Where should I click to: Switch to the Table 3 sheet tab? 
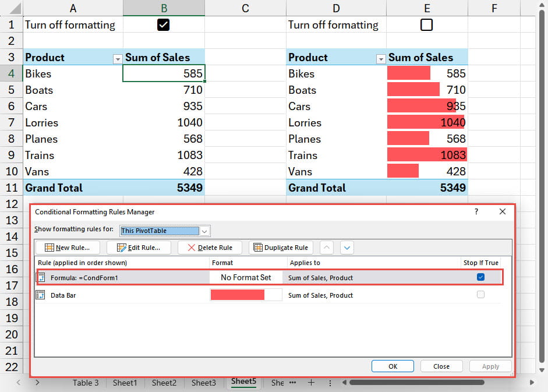pyautogui.click(x=86, y=383)
